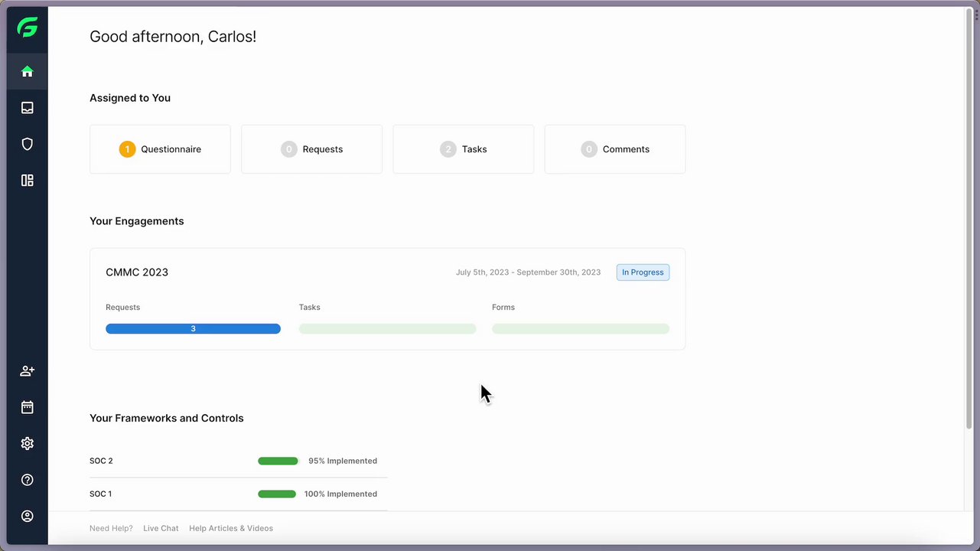Click the help question mark icon
This screenshot has width=980, height=551.
(28, 480)
